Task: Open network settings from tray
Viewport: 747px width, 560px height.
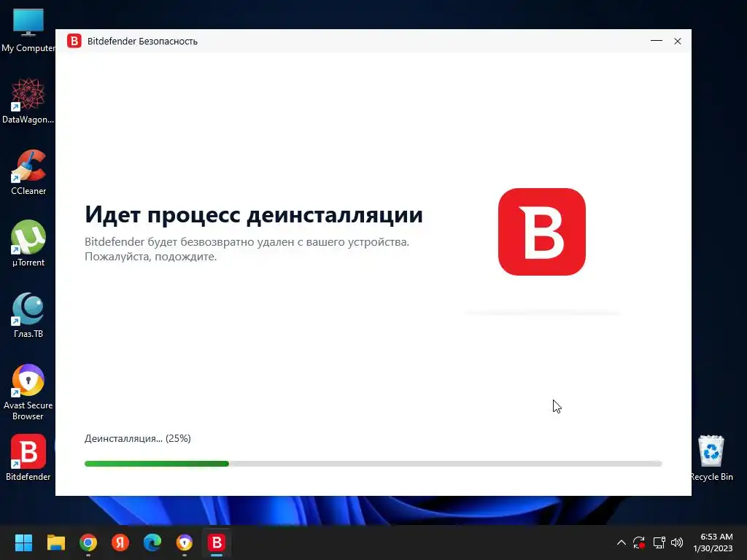Action: tap(659, 542)
